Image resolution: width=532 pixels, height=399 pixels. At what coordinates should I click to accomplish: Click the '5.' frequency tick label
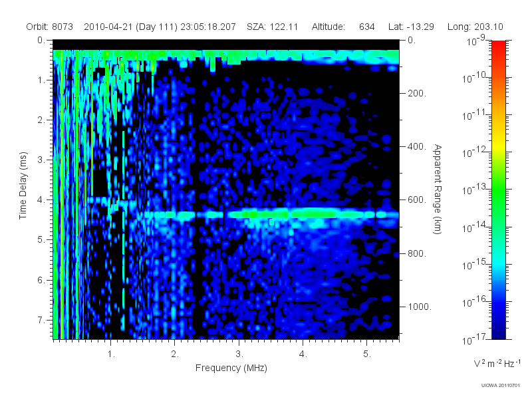click(367, 354)
